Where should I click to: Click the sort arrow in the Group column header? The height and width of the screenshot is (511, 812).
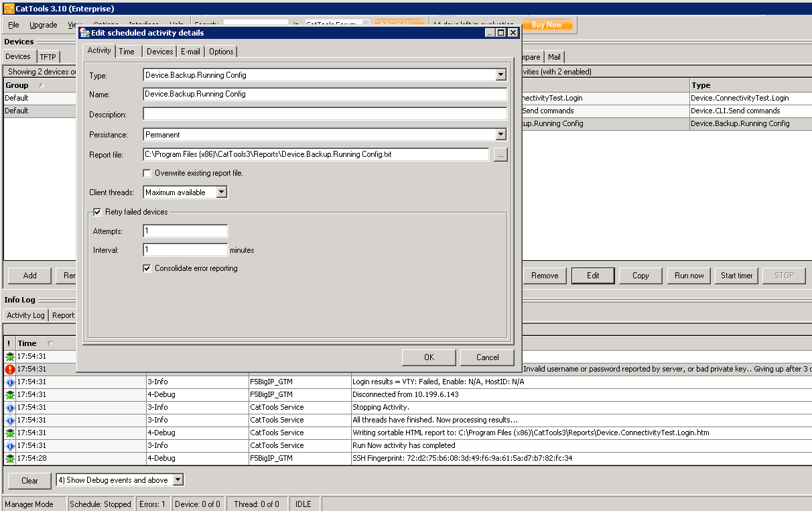click(42, 85)
